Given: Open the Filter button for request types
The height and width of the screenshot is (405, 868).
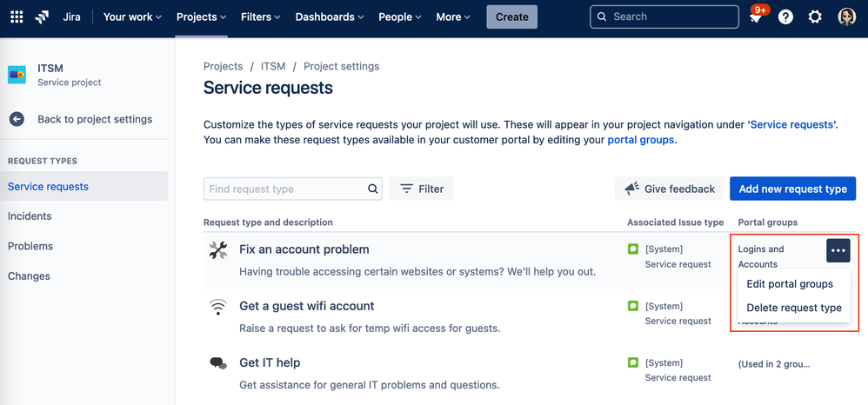Looking at the screenshot, I should (x=421, y=189).
